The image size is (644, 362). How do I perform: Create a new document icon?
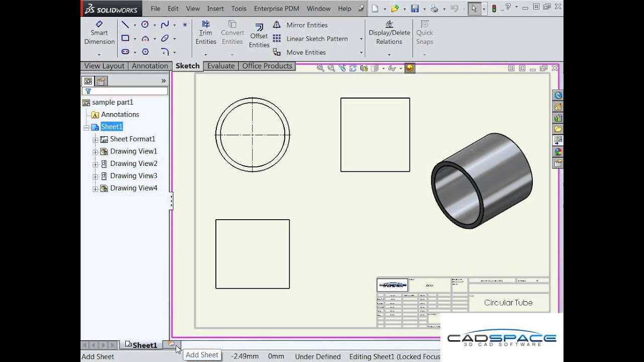coord(375,9)
